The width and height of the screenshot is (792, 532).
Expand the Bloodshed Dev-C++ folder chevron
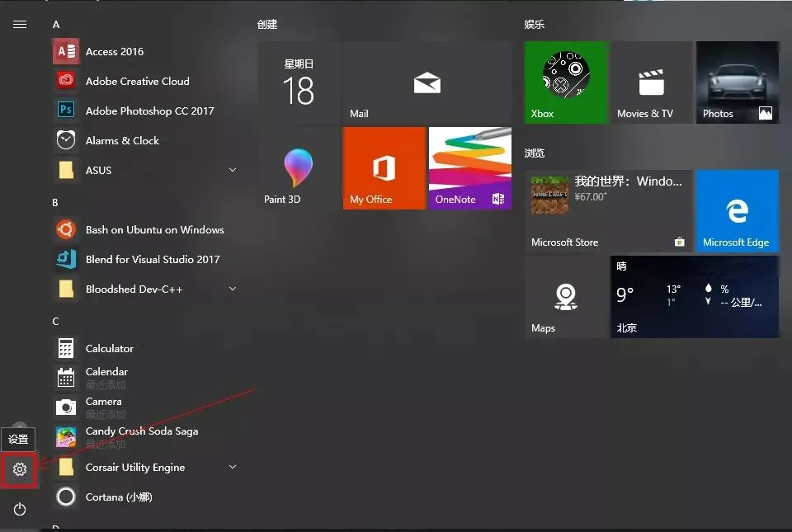click(233, 289)
